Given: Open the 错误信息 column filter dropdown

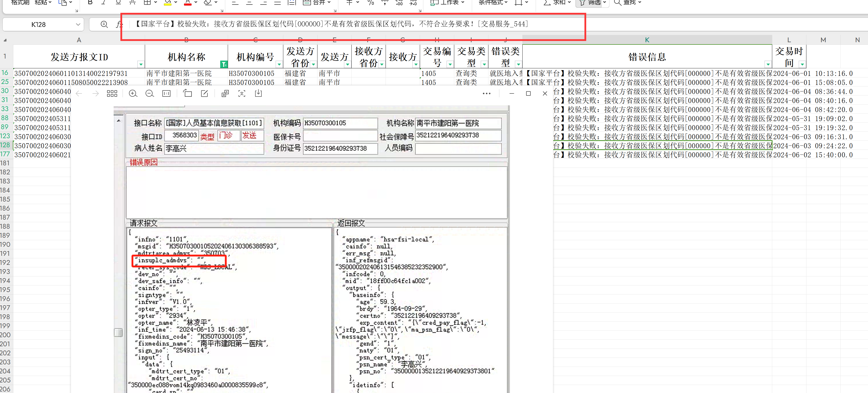Looking at the screenshot, I should 768,64.
